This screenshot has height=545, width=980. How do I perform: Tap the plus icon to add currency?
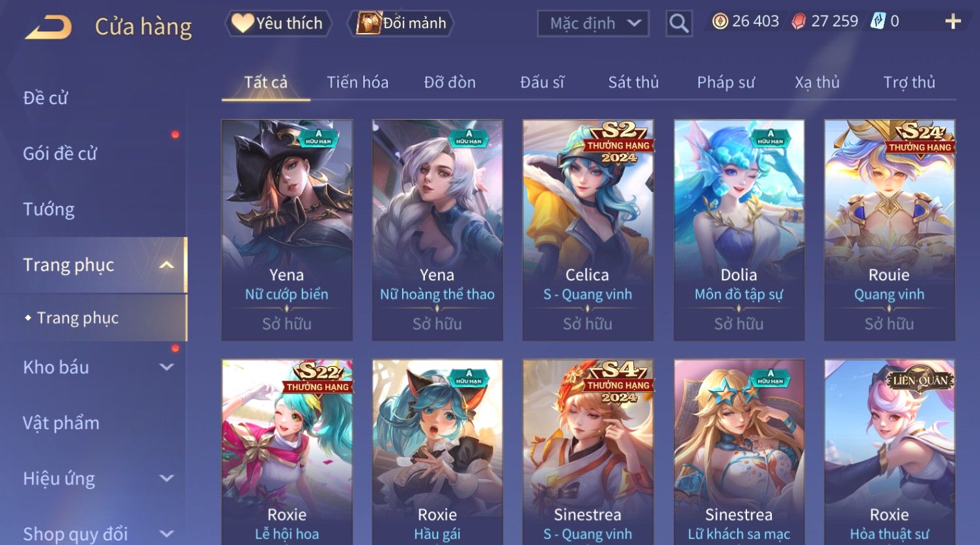[953, 21]
